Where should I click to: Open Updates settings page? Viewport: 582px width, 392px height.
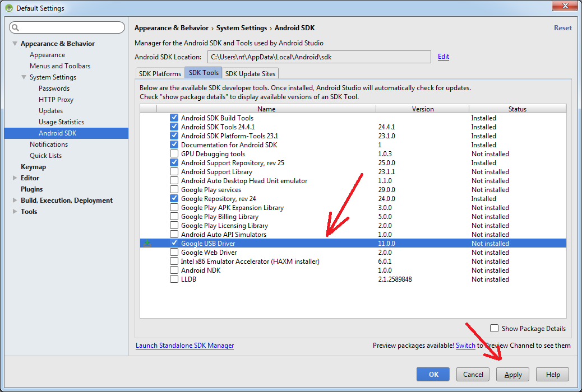51,110
